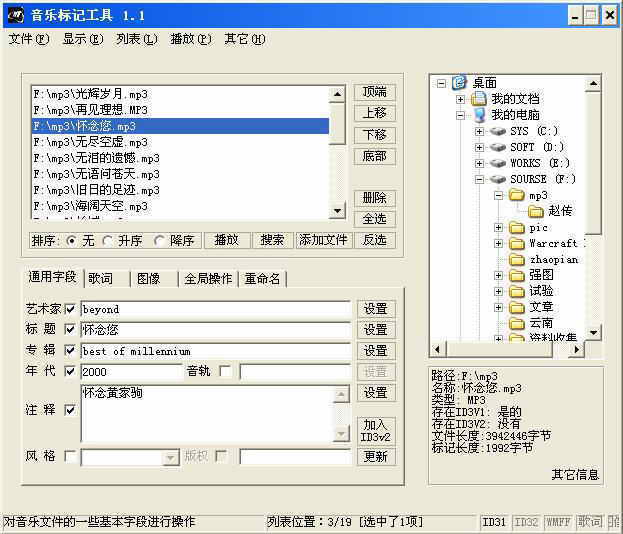Switch to the 歌词 lyrics tab

[101, 278]
